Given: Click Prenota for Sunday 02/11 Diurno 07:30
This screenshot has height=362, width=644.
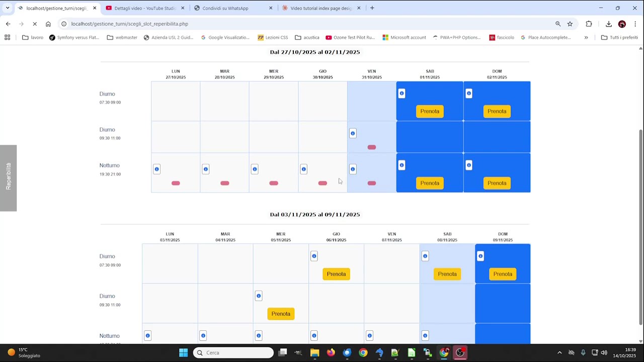Looking at the screenshot, I should pyautogui.click(x=497, y=111).
